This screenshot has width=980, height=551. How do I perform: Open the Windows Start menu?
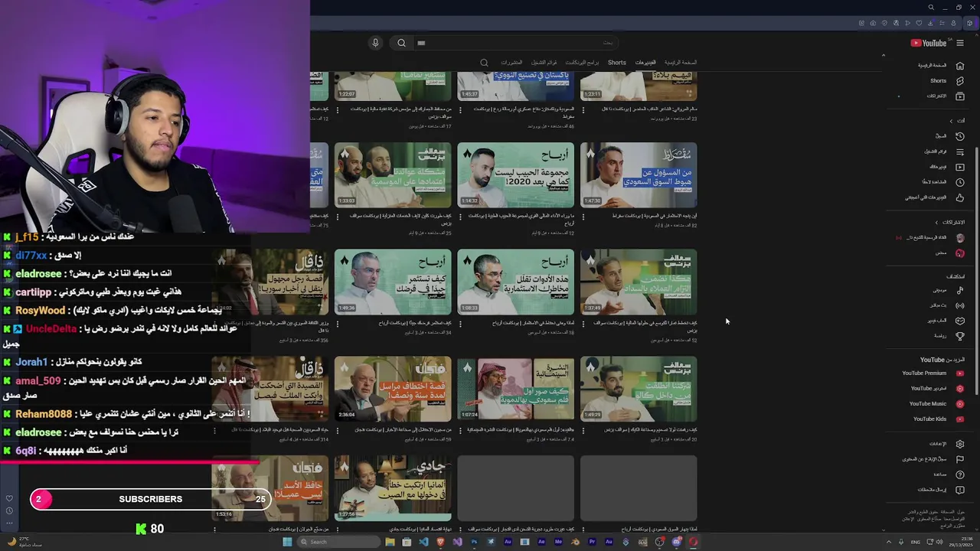[x=287, y=542]
